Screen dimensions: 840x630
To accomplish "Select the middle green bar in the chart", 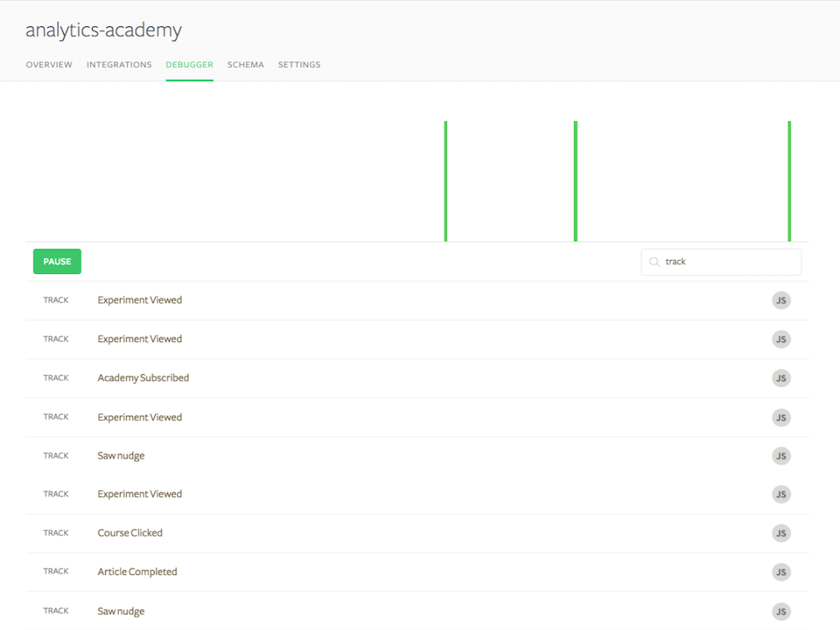I will (x=576, y=181).
